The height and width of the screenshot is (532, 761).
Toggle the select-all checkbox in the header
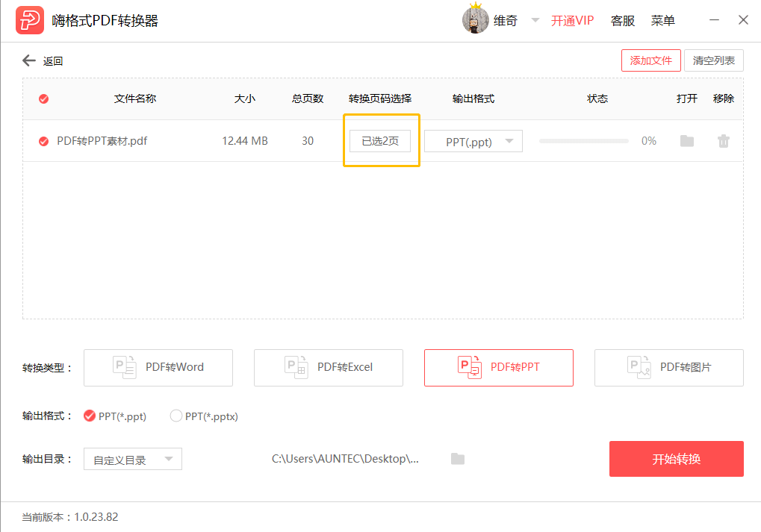[43, 99]
